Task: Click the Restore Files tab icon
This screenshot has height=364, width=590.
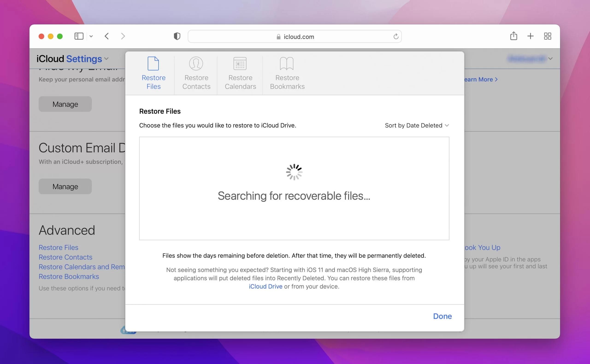Action: coord(153,63)
